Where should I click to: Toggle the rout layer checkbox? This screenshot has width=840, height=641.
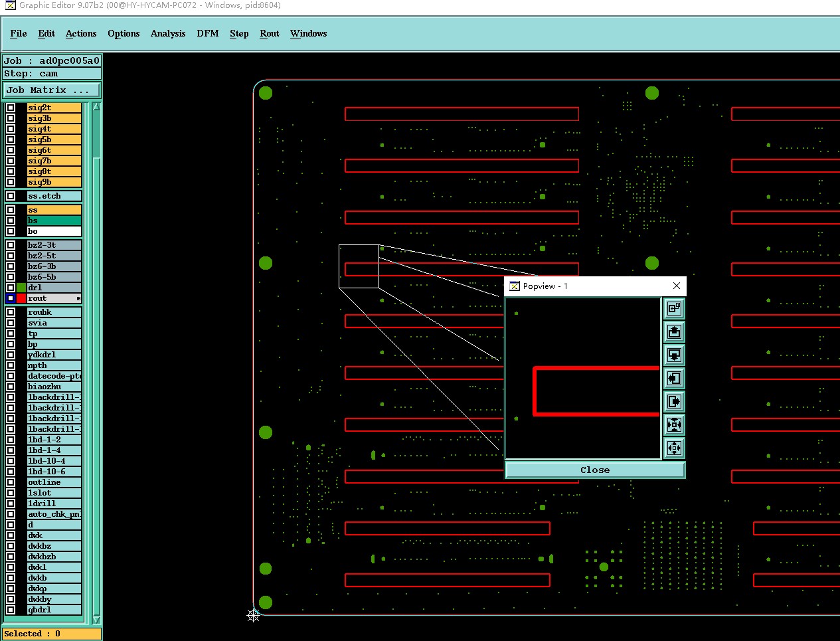pyautogui.click(x=11, y=298)
